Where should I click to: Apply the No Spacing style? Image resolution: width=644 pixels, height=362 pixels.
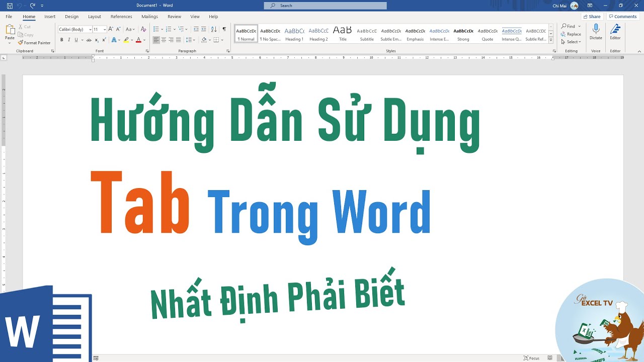pyautogui.click(x=270, y=34)
